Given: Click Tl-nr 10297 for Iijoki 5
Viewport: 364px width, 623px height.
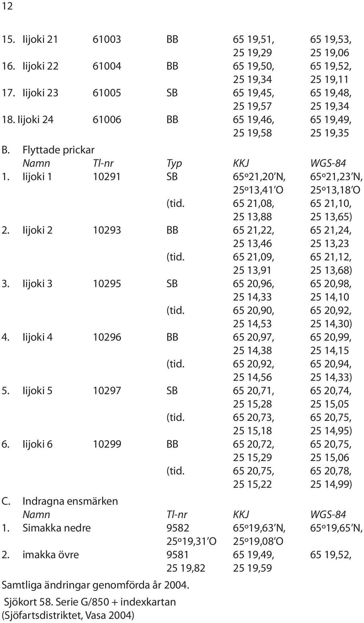Looking at the screenshot, I should (x=107, y=391).
